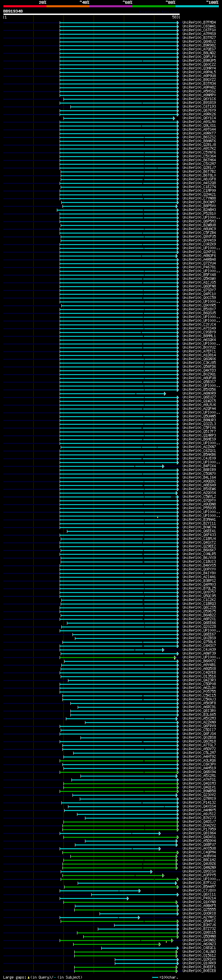This screenshot has height=980, width=222.
Task: Select the UniRef100_Q10RK9 label
Action: click(199, 963)
